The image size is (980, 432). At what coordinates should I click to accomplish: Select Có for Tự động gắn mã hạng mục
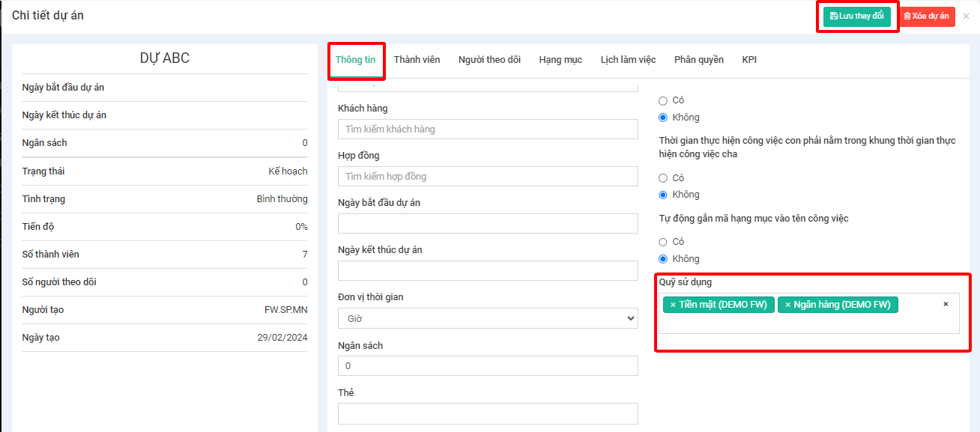(x=662, y=242)
